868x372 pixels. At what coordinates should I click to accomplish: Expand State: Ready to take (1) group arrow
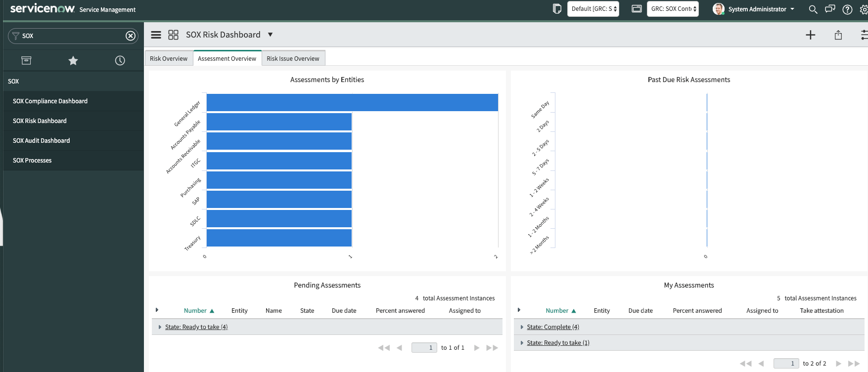pos(522,343)
